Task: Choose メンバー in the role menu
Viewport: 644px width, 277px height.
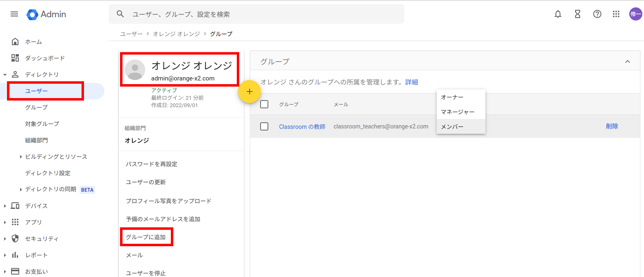Action: coord(452,127)
